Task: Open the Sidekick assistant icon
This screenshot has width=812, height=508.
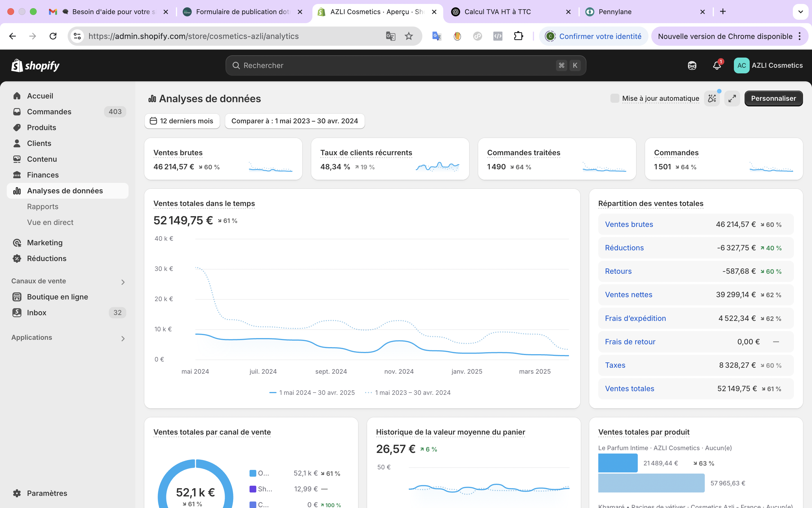Action: point(692,65)
